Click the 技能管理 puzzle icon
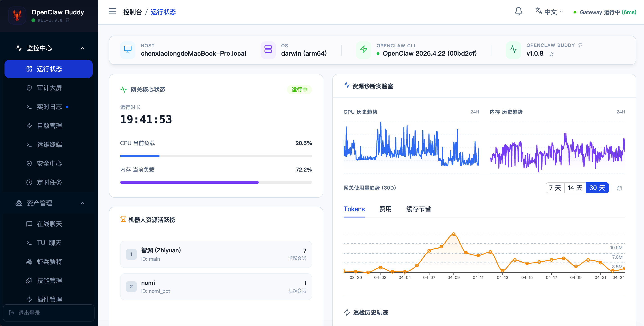The width and height of the screenshot is (644, 326). [29, 281]
